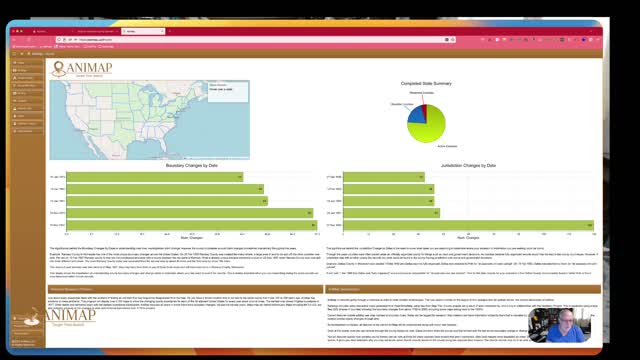
Task: Click the green Active Counties pie slice
Action: (431, 129)
